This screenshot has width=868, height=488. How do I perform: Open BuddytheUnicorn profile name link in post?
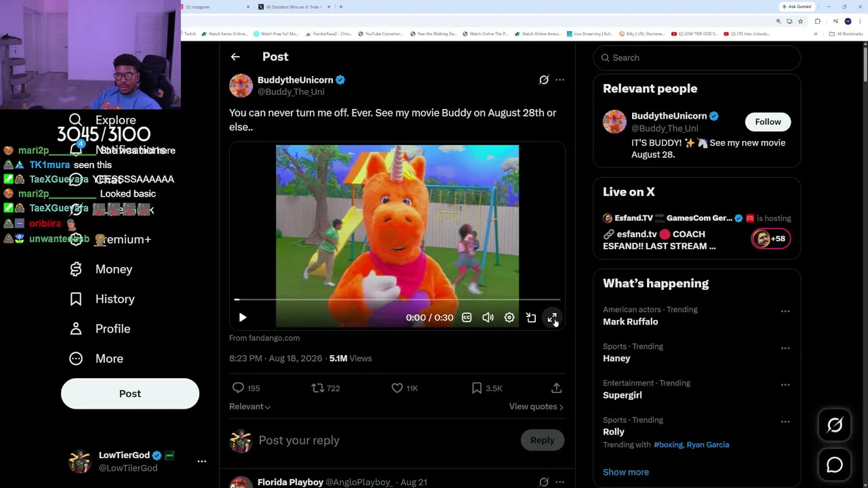click(295, 80)
